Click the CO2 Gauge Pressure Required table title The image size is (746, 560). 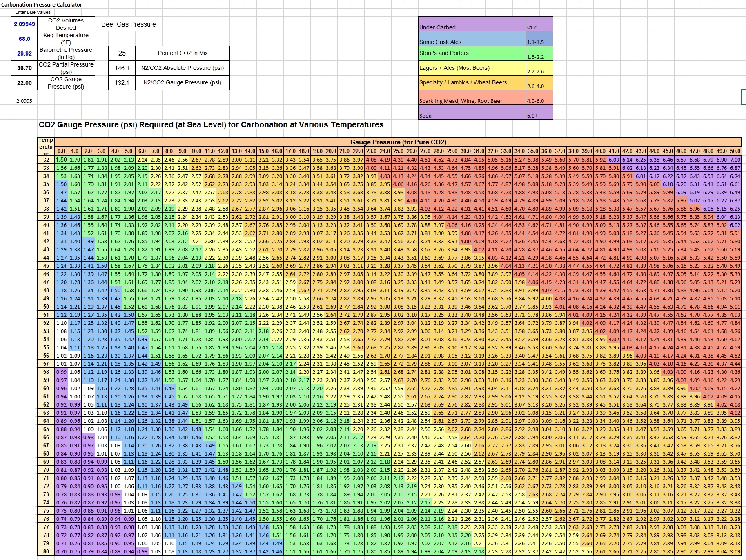(211, 124)
